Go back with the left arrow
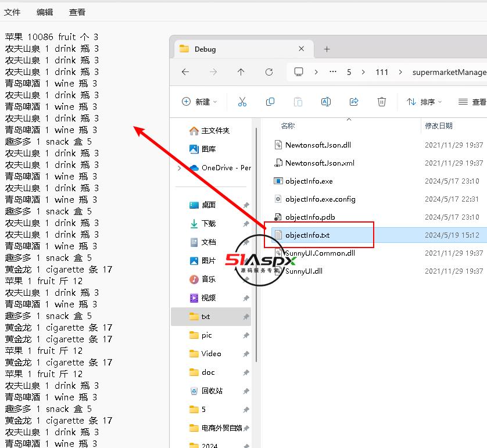Viewport: 487px width, 448px height. [185, 72]
